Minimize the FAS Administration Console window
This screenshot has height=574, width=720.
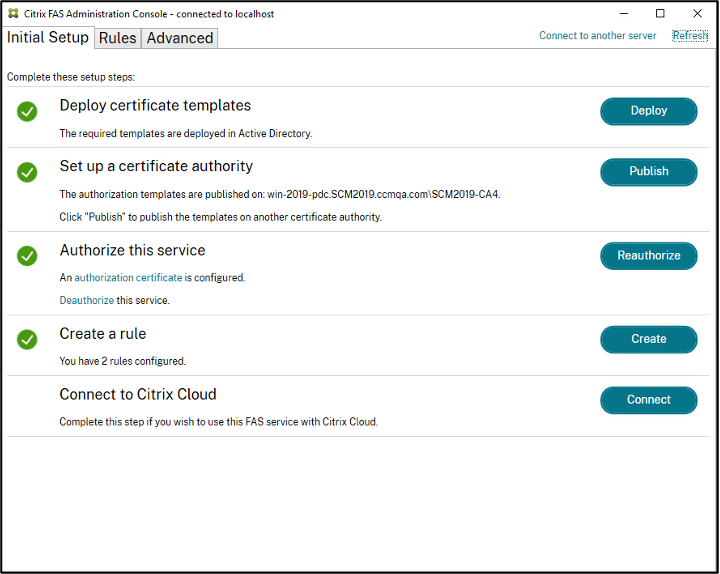coord(623,14)
